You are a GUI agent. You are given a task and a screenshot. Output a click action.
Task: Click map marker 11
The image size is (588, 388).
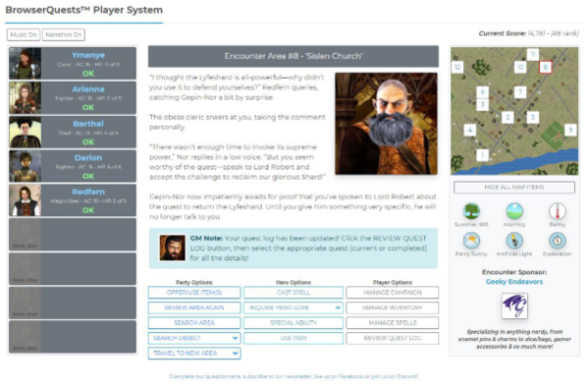532,55
